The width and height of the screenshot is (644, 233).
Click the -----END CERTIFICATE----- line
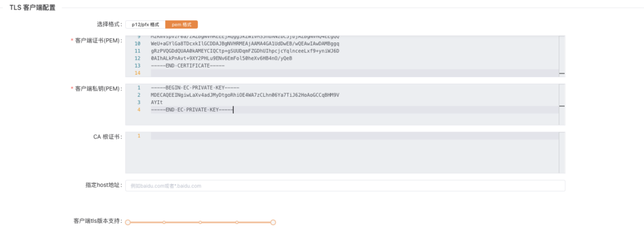[188, 66]
